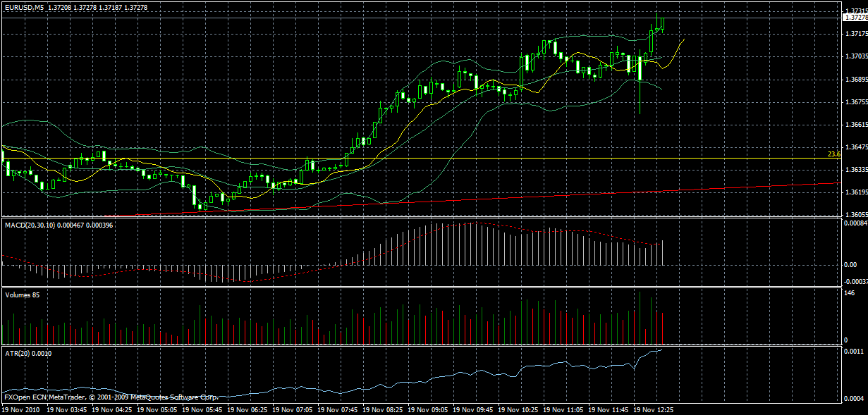The height and width of the screenshot is (415, 868).
Task: Click the 19 Nov 05:45 time label
Action: pyautogui.click(x=201, y=409)
